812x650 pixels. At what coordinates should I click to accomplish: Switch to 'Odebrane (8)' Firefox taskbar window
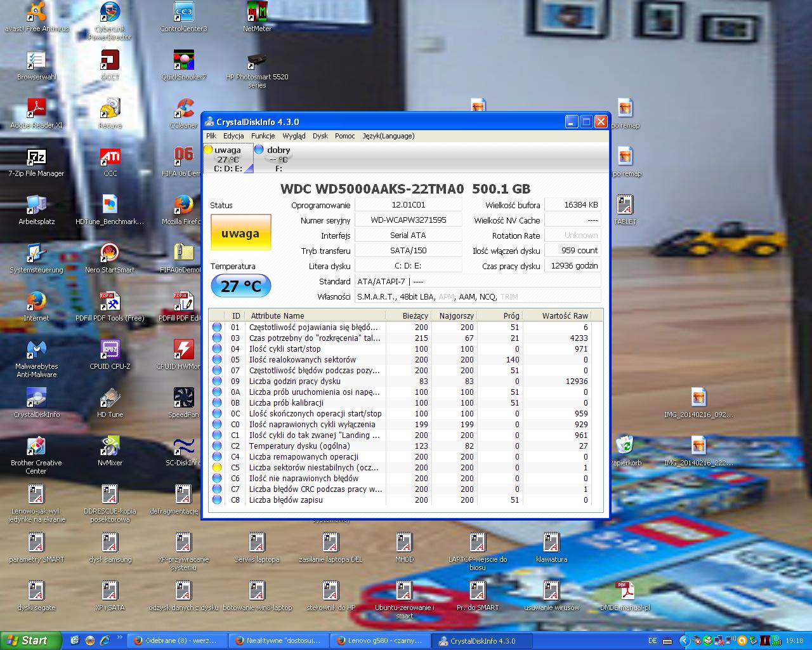pos(176,640)
